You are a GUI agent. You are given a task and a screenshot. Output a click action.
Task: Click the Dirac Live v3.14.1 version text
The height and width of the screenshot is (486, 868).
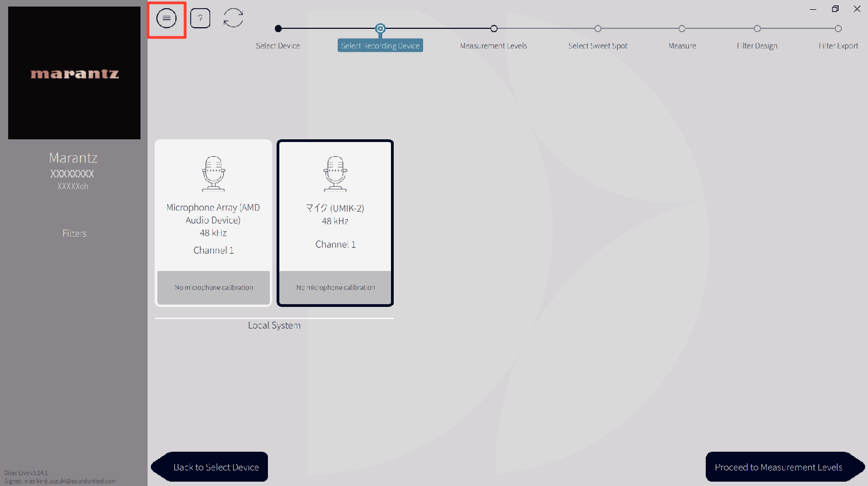26,473
